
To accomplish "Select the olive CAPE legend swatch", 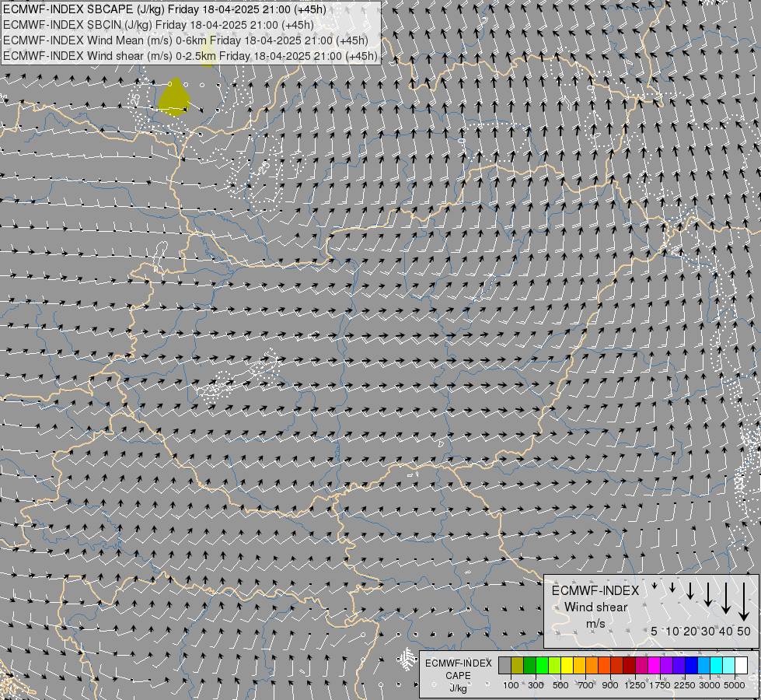I will [x=518, y=666].
